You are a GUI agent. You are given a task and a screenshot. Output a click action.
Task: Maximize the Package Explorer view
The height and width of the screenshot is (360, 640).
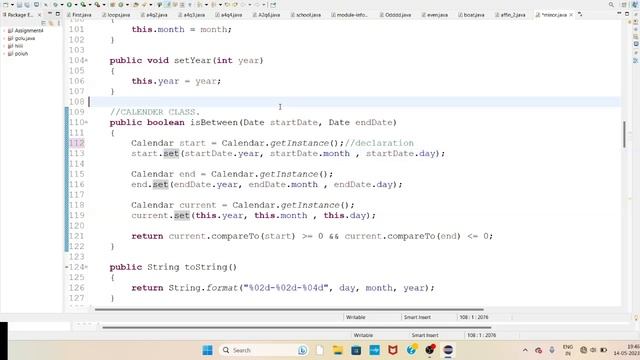click(58, 14)
